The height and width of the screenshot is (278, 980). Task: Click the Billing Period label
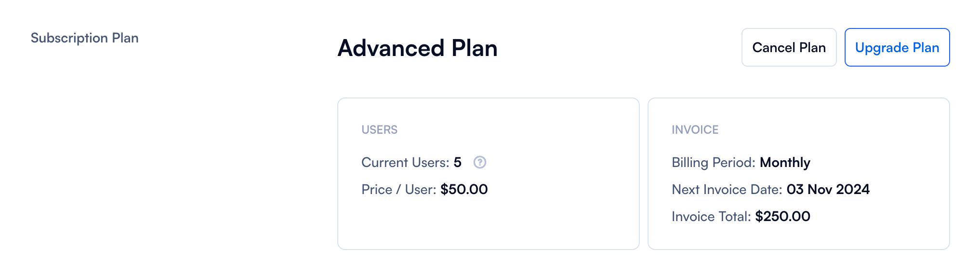[x=714, y=163]
